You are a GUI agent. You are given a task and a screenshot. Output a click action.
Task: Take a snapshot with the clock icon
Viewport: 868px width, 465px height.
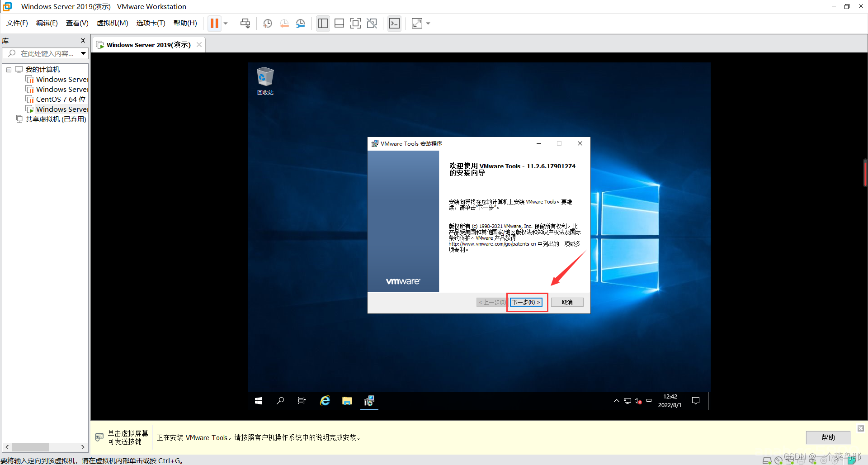coord(268,23)
